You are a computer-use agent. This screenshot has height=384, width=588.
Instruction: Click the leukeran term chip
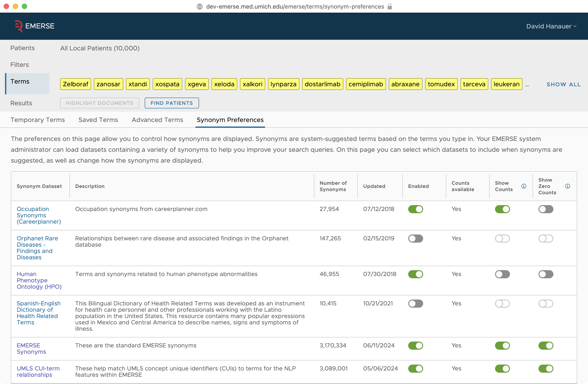[506, 84]
